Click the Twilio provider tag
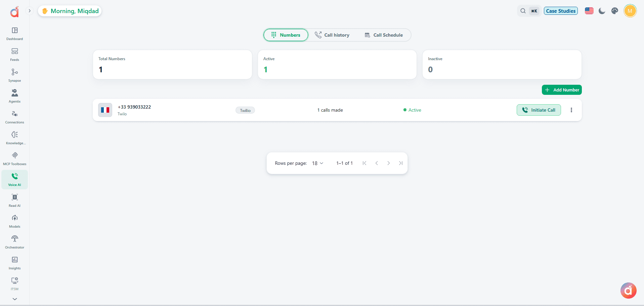 pos(245,110)
